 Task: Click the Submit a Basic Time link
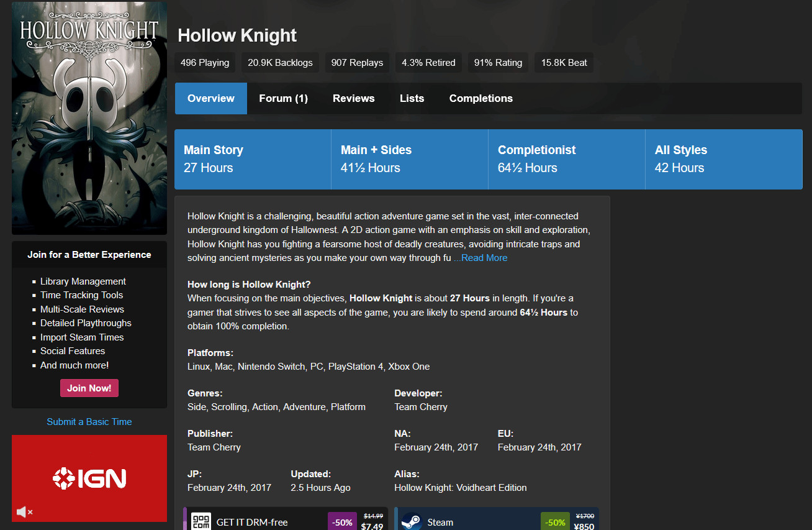[89, 422]
